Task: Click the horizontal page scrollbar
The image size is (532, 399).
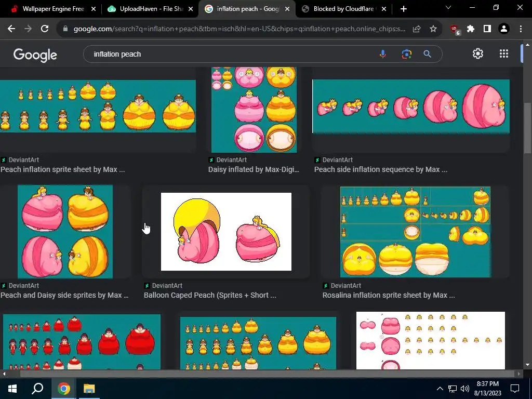Action: click(x=268, y=374)
